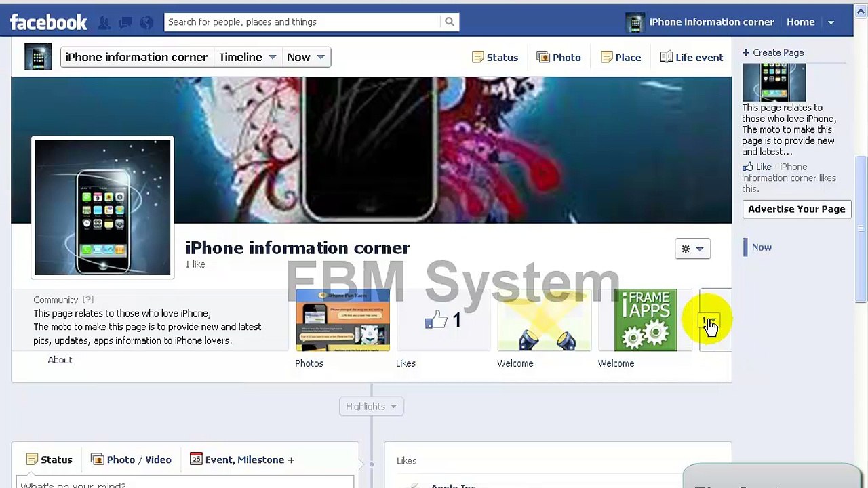This screenshot has width=868, height=488.
Task: Open the Highlights dropdown
Action: point(371,407)
